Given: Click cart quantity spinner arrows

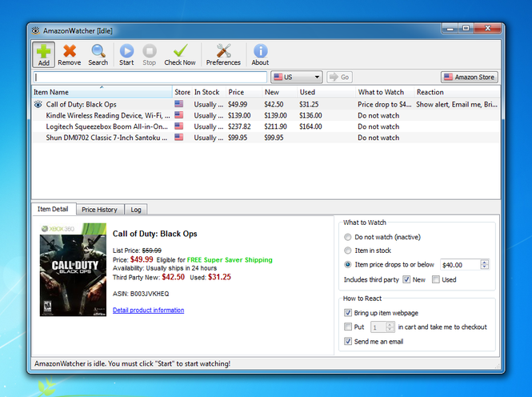Looking at the screenshot, I should click(390, 327).
